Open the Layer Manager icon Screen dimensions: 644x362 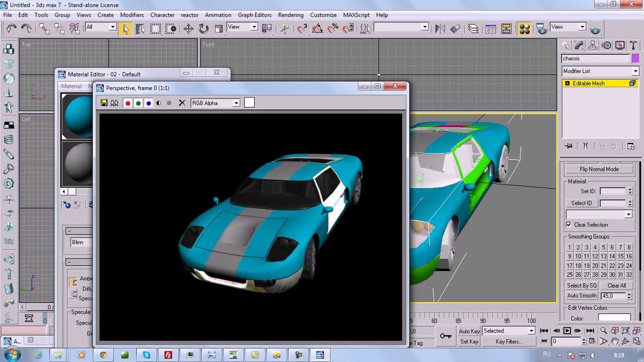coord(473,29)
